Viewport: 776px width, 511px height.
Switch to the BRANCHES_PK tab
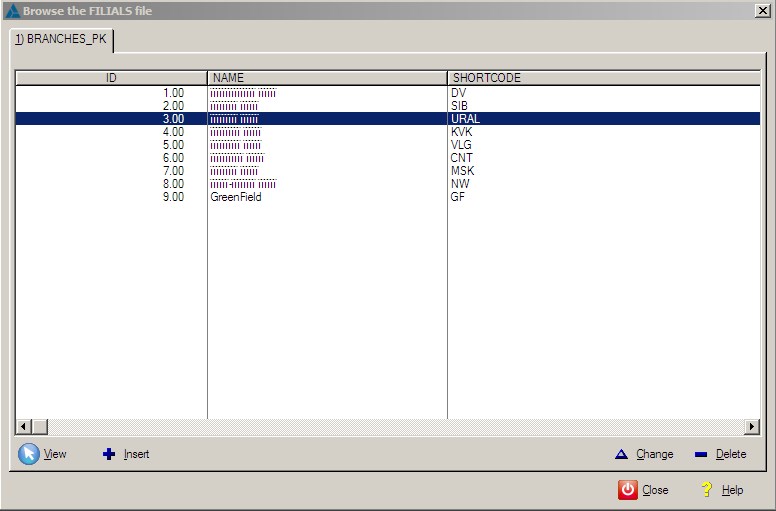pyautogui.click(x=62, y=40)
